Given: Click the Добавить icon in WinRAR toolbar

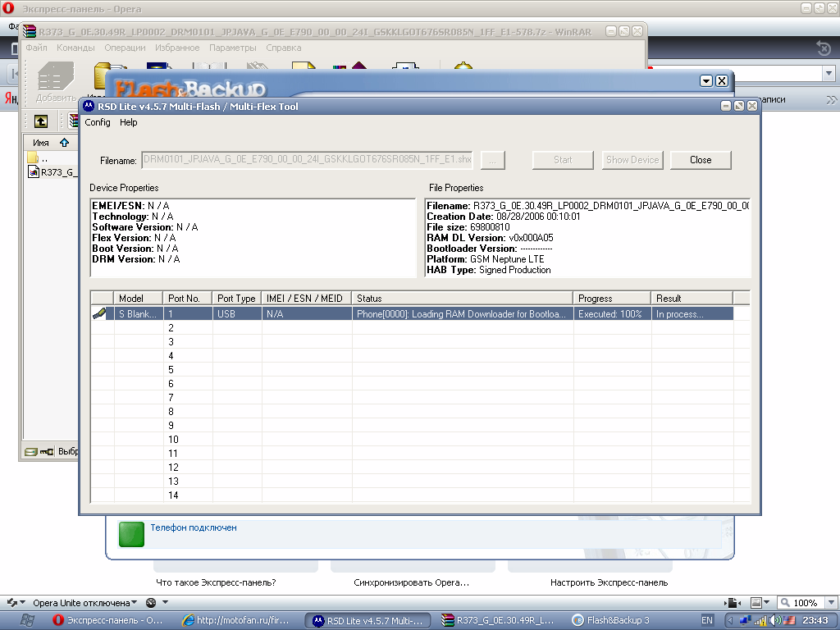Looking at the screenshot, I should click(56, 81).
